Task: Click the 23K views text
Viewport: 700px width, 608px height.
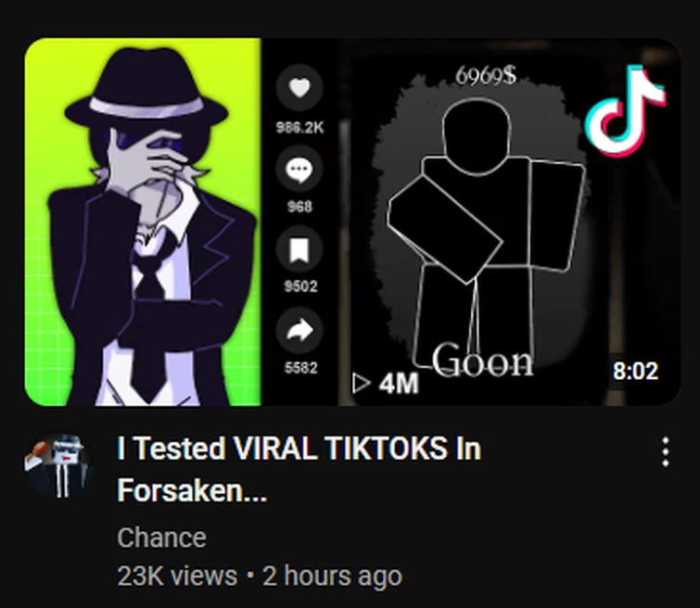Action: click(x=177, y=576)
